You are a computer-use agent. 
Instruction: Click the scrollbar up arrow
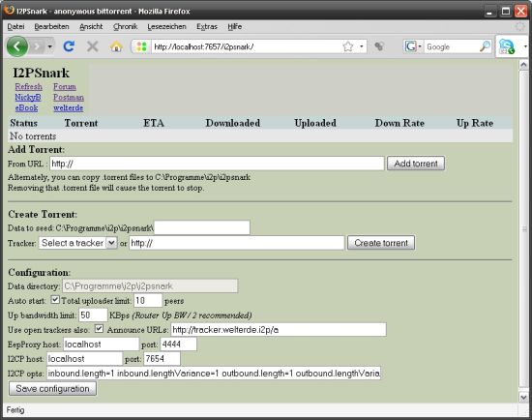(523, 65)
